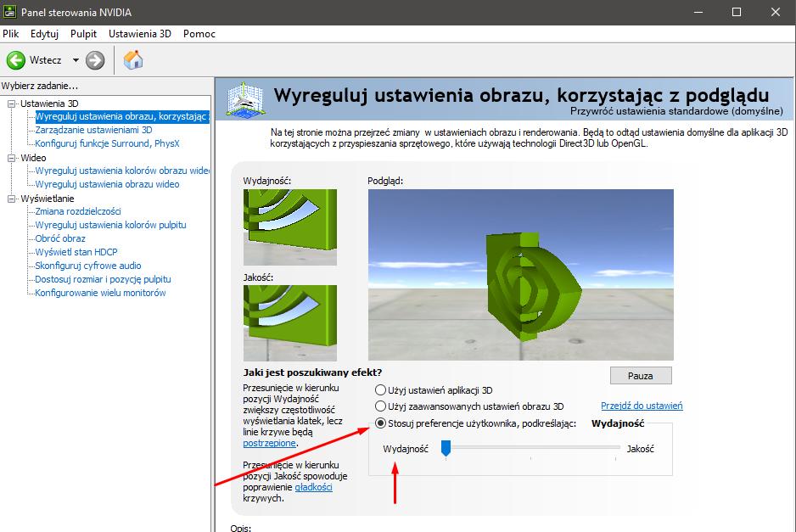Open Wyreguluj ustawienia kolorów obrazu wideo
Screen dimensions: 796x532
point(122,171)
